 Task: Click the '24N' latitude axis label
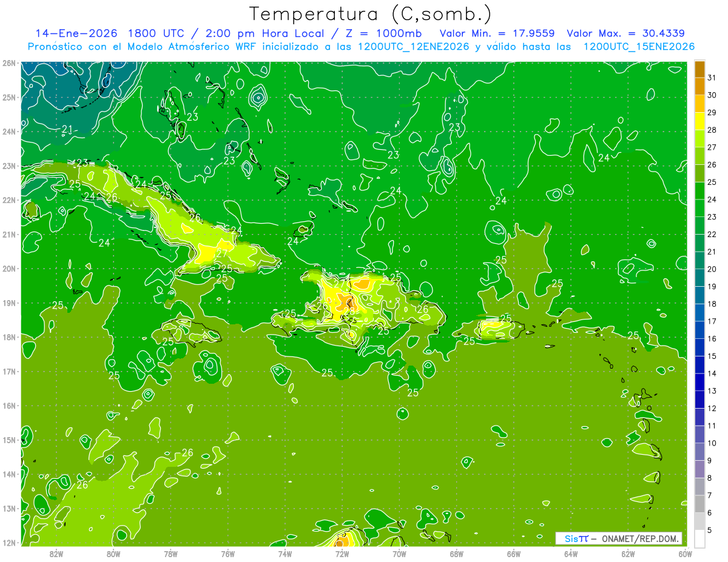(x=9, y=132)
